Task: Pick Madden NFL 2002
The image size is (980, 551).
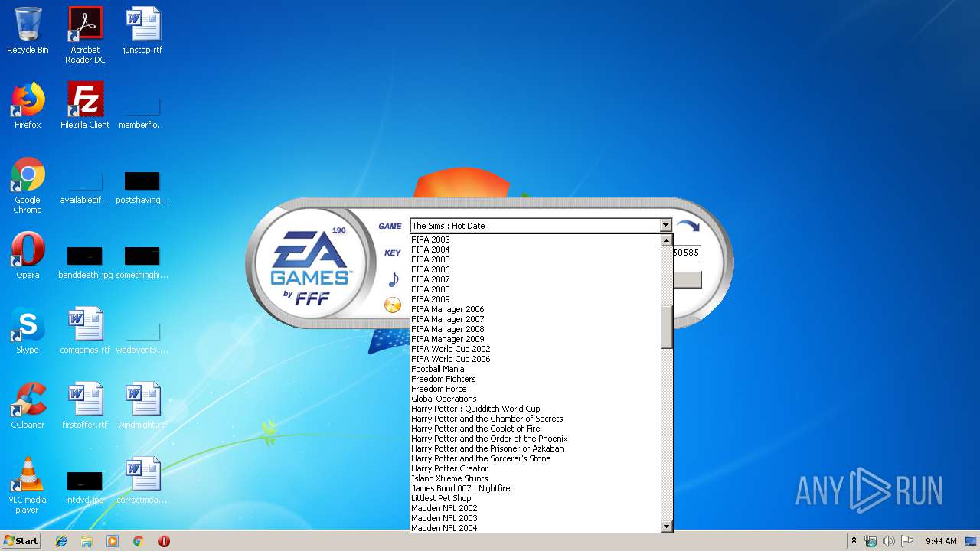Action: (534, 508)
